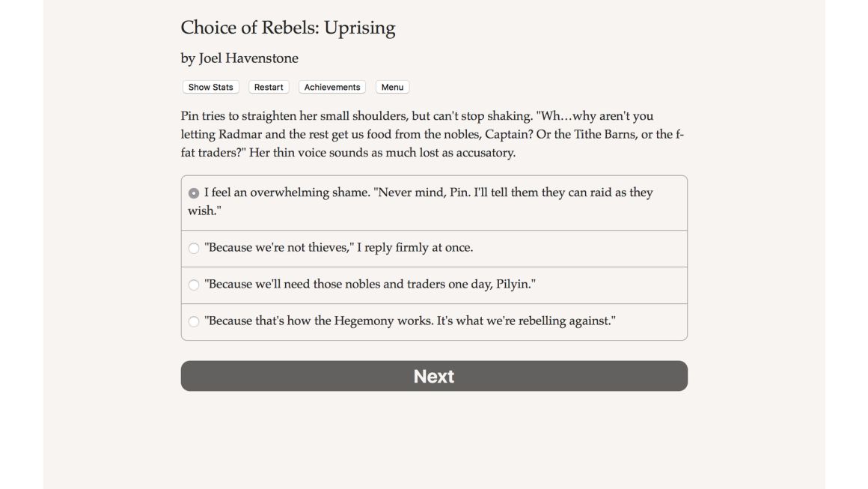Viewport: 868px width, 489px height.
Task: Click text 'It's what we're rebelling against.'
Action: (526, 321)
